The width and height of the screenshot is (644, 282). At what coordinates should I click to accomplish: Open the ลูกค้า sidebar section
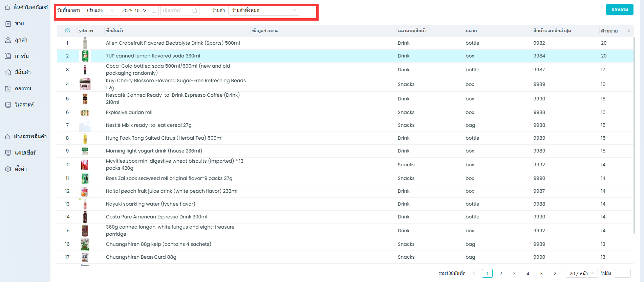21,40
